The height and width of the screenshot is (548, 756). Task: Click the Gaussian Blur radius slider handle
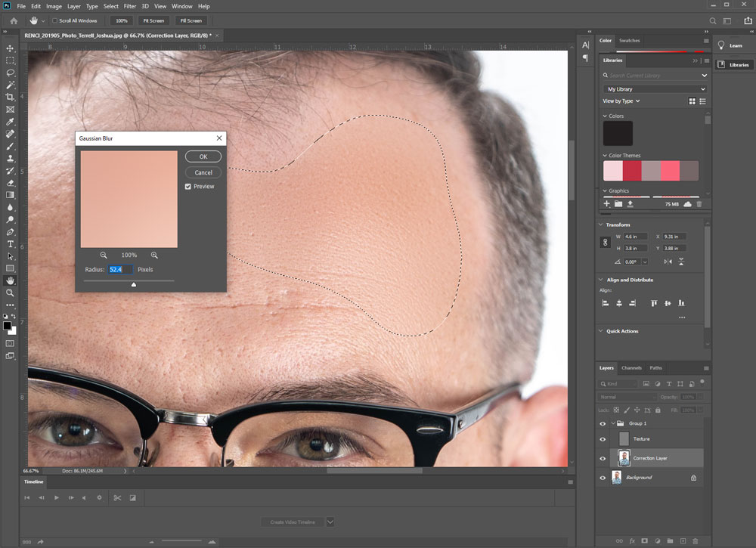[134, 284]
